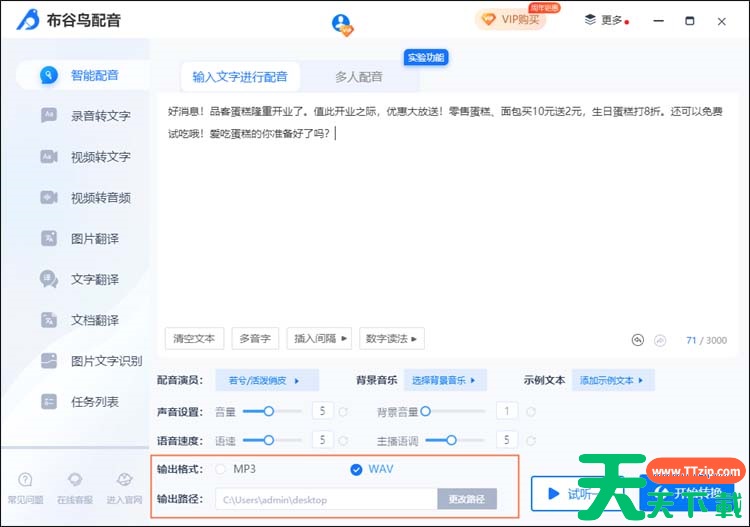Open 文字翻译 in the sidebar
The width and height of the screenshot is (750, 527).
(80, 279)
